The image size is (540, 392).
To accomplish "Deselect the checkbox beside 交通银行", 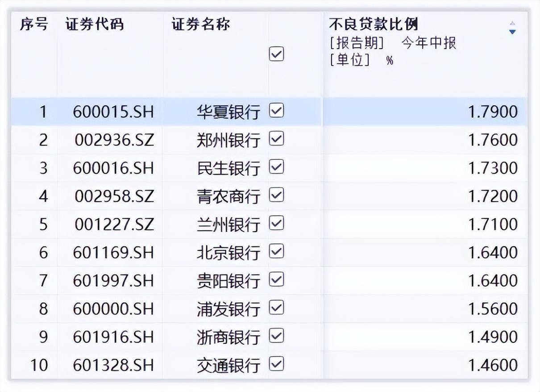I will coord(276,365).
